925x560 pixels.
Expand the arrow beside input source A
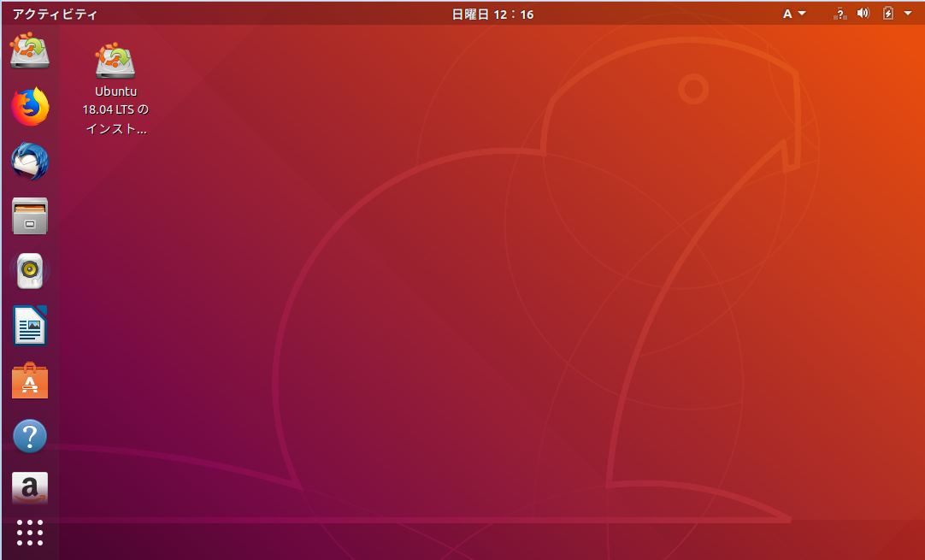[802, 14]
